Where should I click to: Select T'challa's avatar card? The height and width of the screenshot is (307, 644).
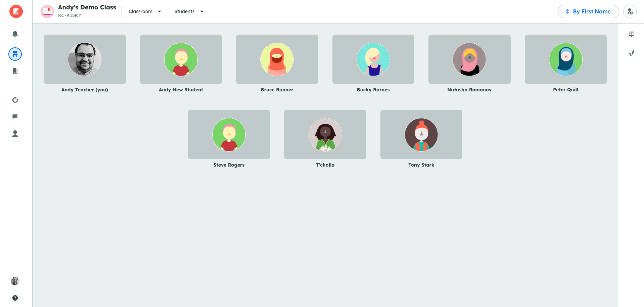tap(325, 134)
